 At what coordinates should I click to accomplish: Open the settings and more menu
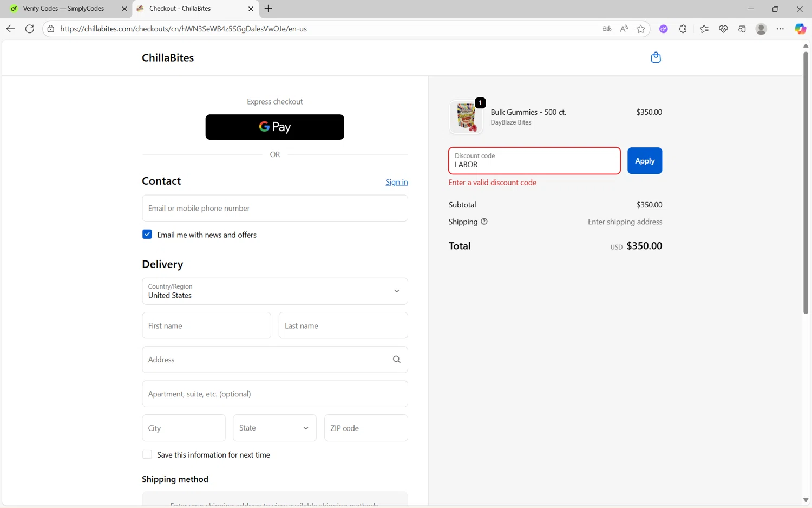click(780, 29)
